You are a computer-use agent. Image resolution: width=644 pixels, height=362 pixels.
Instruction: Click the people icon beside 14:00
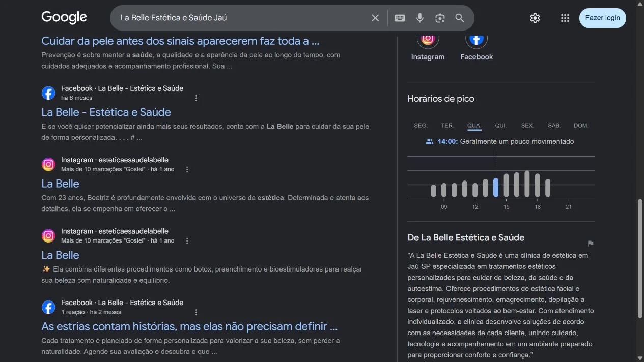[x=430, y=142]
